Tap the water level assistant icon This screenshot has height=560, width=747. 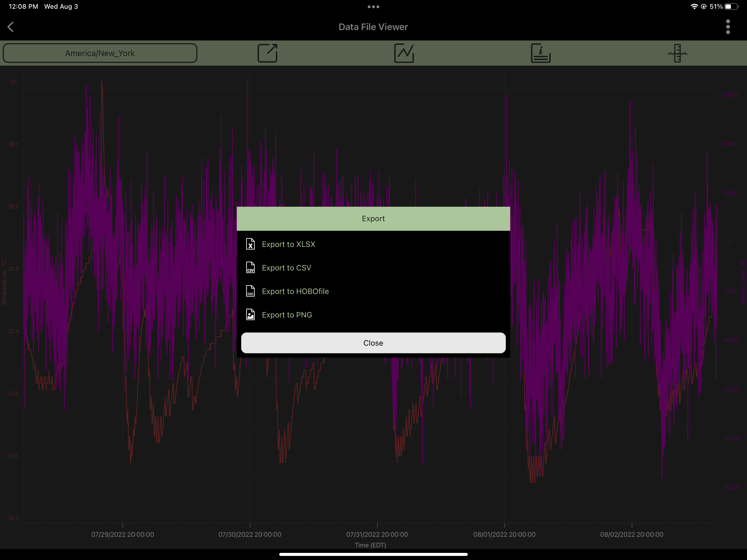(x=677, y=53)
